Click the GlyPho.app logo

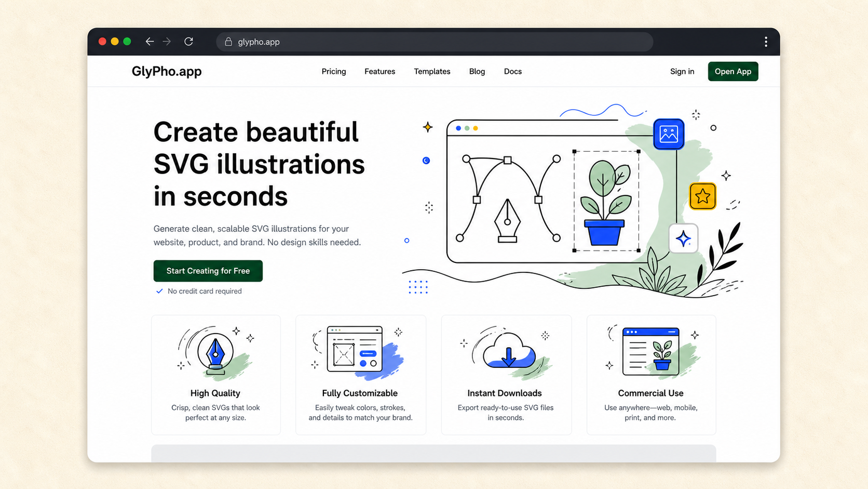pyautogui.click(x=167, y=71)
